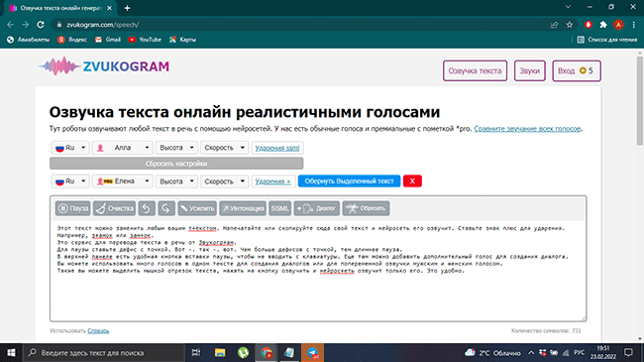Open the Windows notification center
644x362 pixels.
point(628,352)
